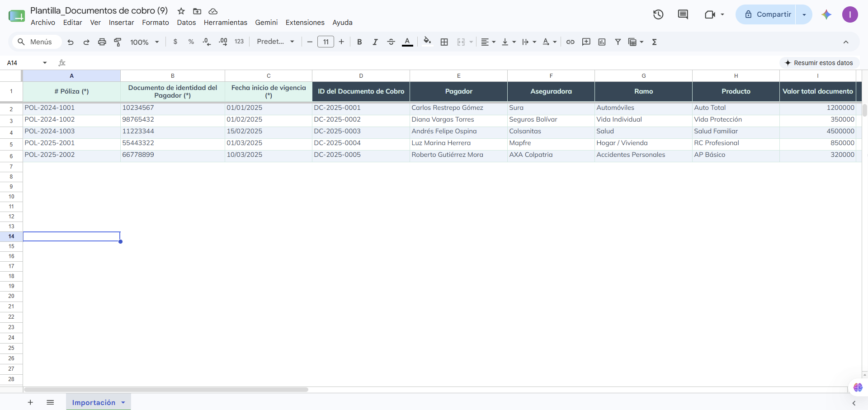Toggle strikethrough formatting

pos(391,42)
